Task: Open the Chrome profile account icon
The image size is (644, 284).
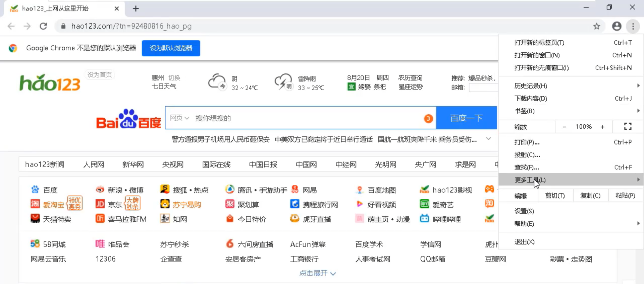Action: pos(616,26)
